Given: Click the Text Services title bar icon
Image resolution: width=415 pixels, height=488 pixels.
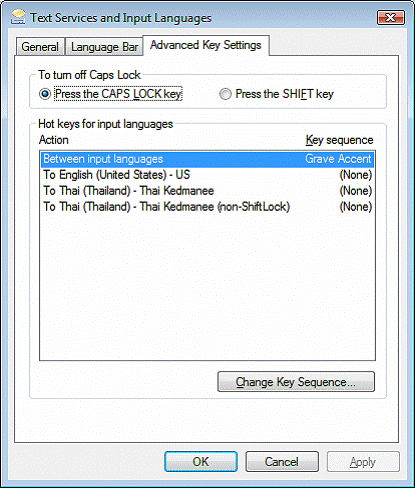Looking at the screenshot, I should coord(18,17).
